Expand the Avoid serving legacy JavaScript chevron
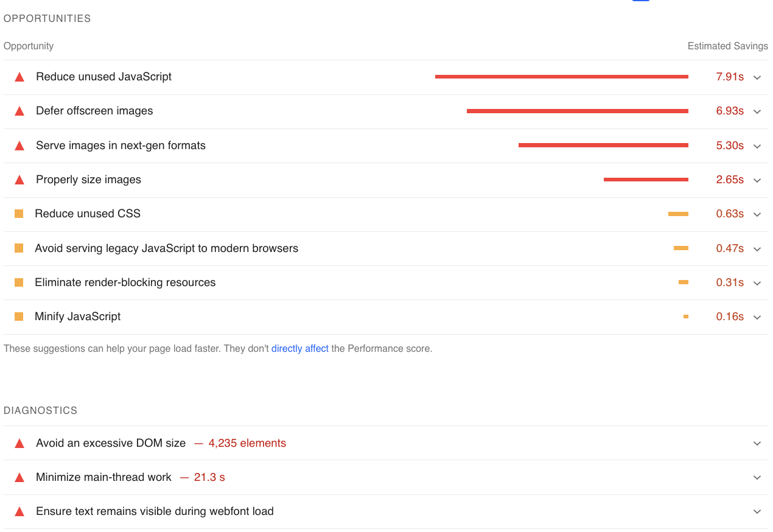This screenshot has width=773, height=532. [x=757, y=249]
